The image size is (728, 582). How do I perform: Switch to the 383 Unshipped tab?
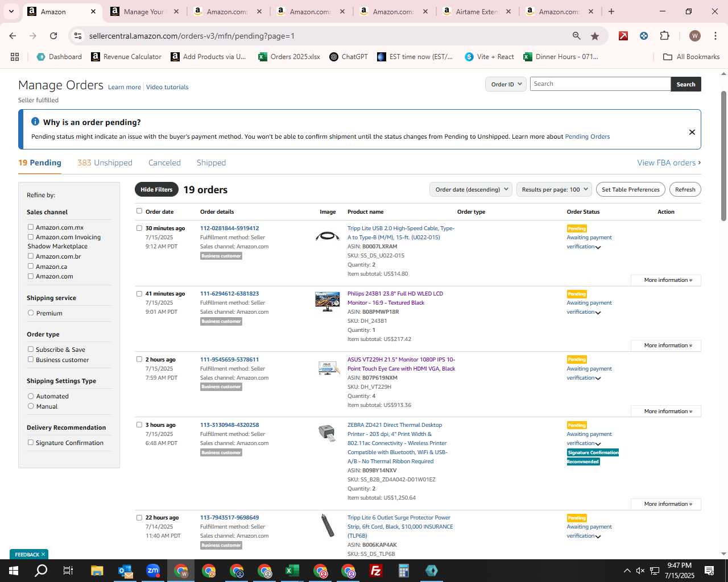click(x=105, y=163)
